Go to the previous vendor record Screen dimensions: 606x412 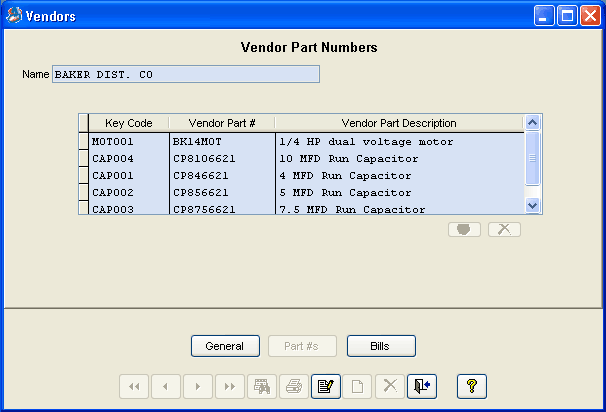[x=166, y=386]
